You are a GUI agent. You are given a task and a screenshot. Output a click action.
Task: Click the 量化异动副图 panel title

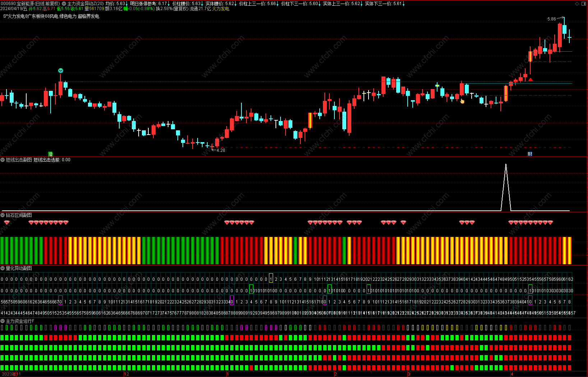coord(19,268)
